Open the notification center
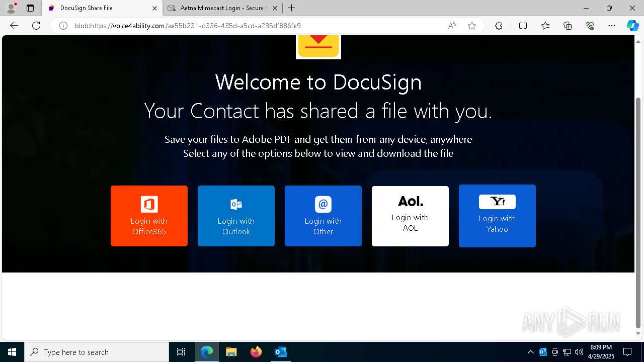This screenshot has width=644, height=362. tap(627, 352)
